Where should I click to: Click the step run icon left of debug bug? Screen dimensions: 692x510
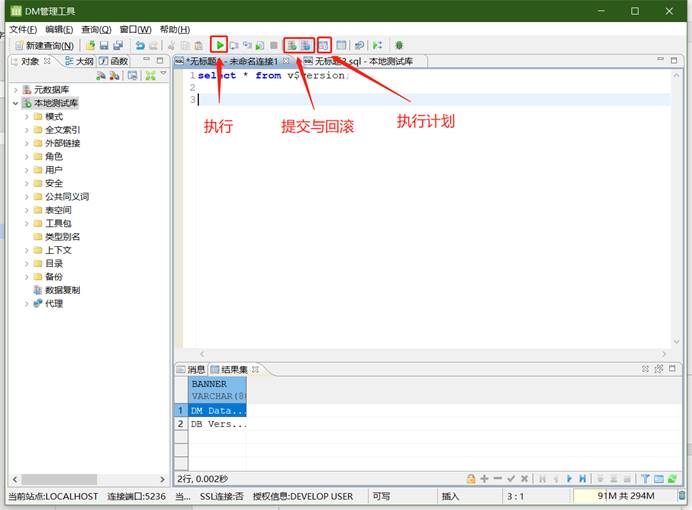pyautogui.click(x=377, y=45)
